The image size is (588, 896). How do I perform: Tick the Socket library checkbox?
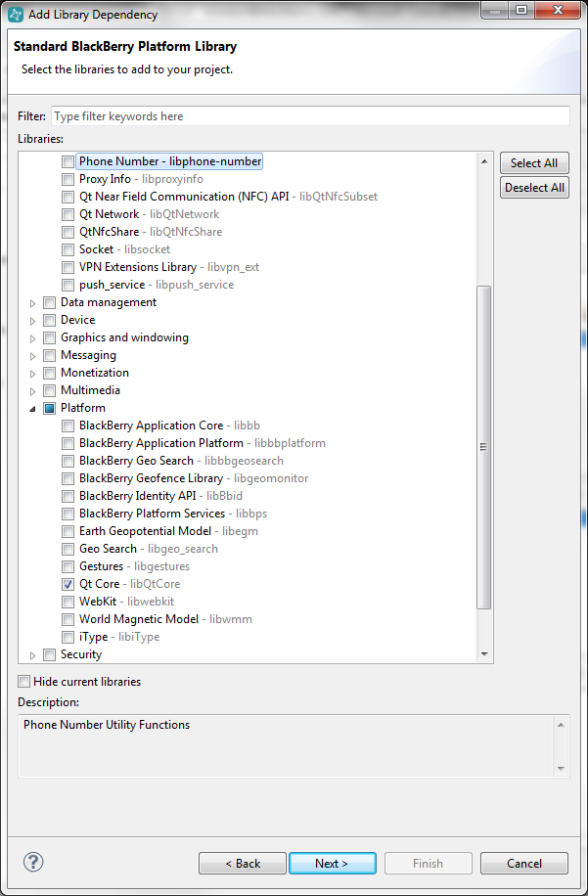pyautogui.click(x=68, y=249)
